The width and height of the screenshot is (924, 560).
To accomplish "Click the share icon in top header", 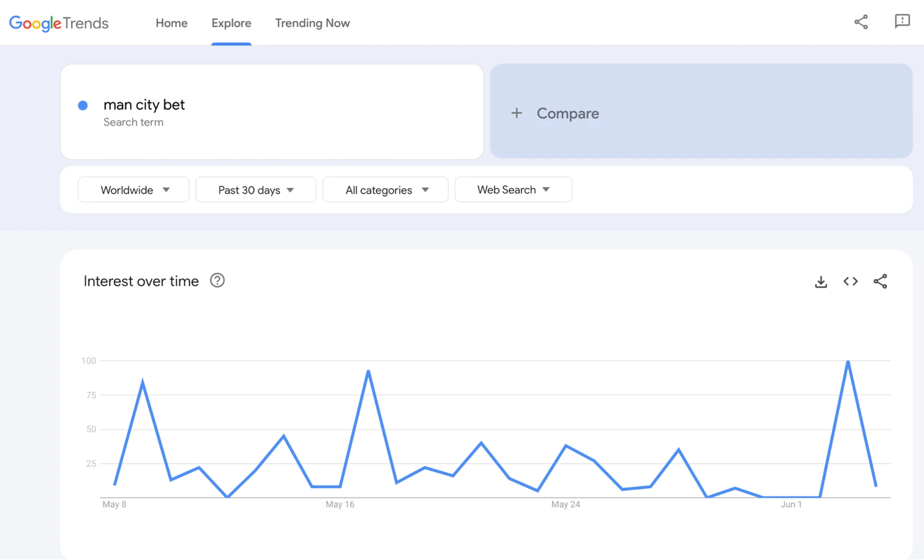I will pyautogui.click(x=861, y=22).
